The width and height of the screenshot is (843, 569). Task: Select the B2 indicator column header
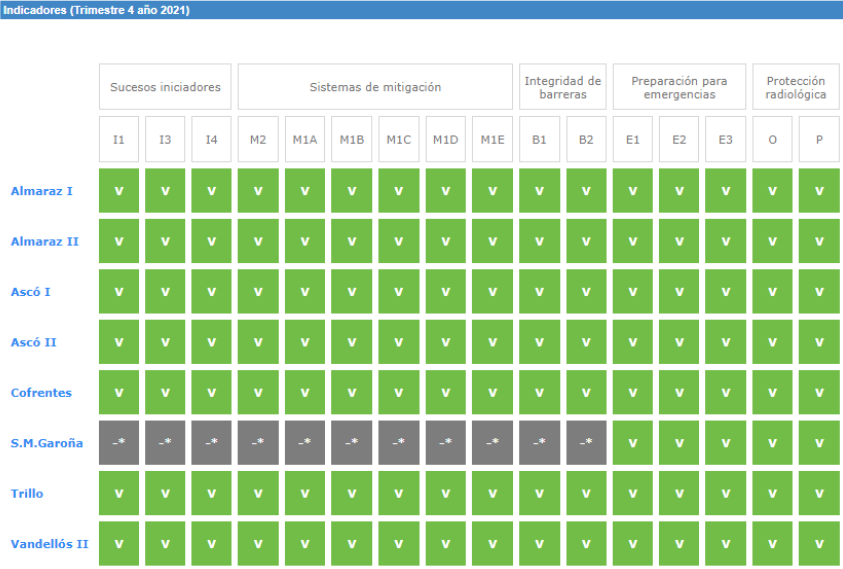pos(586,140)
